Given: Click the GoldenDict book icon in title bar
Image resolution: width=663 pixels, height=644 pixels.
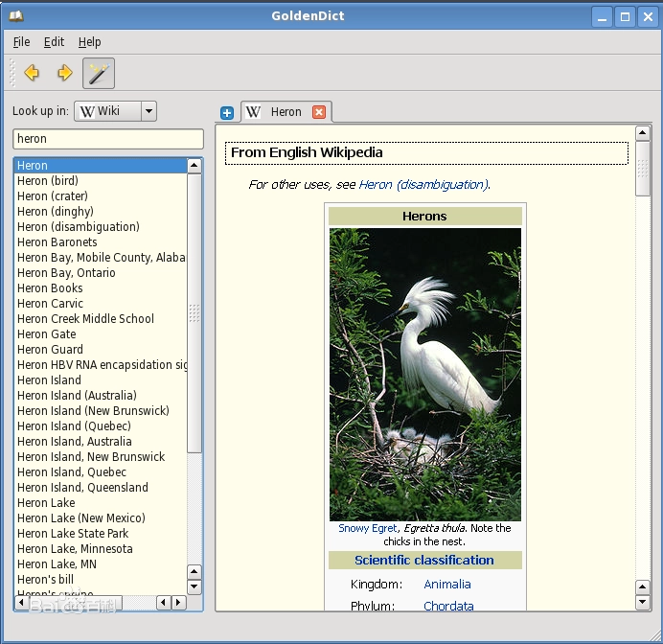Looking at the screenshot, I should 15,15.
